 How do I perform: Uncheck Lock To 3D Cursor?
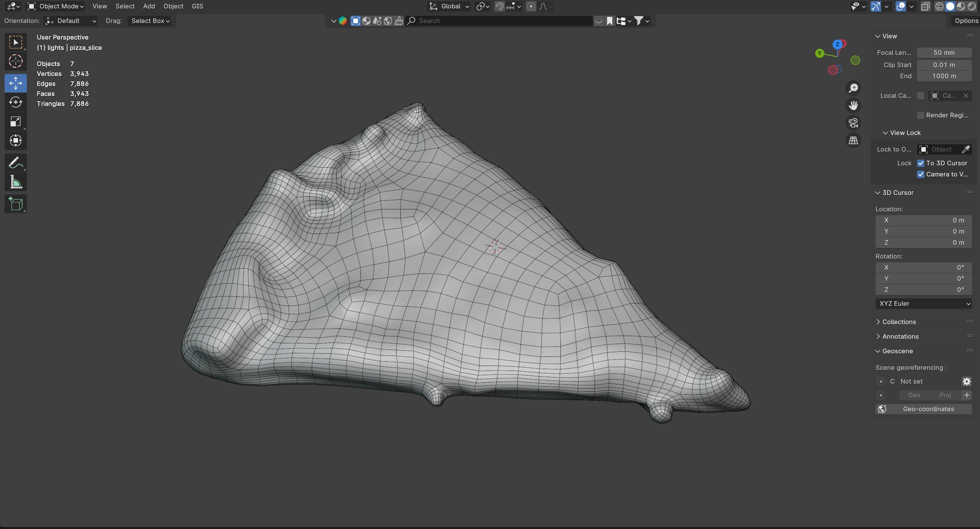point(921,163)
